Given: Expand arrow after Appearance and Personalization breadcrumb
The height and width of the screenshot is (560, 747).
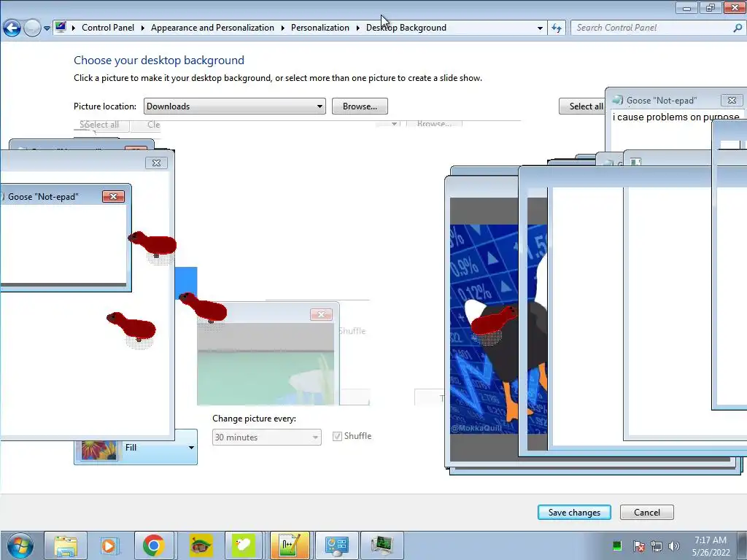Looking at the screenshot, I should tap(282, 28).
